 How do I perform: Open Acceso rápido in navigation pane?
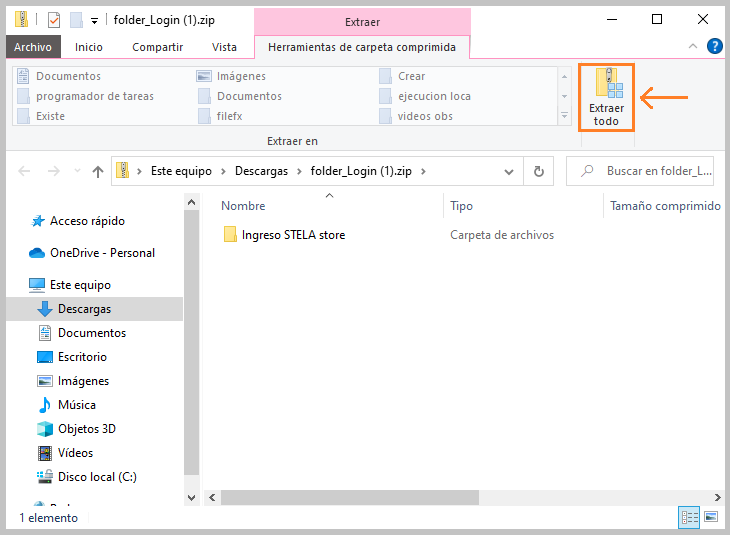coord(78,221)
